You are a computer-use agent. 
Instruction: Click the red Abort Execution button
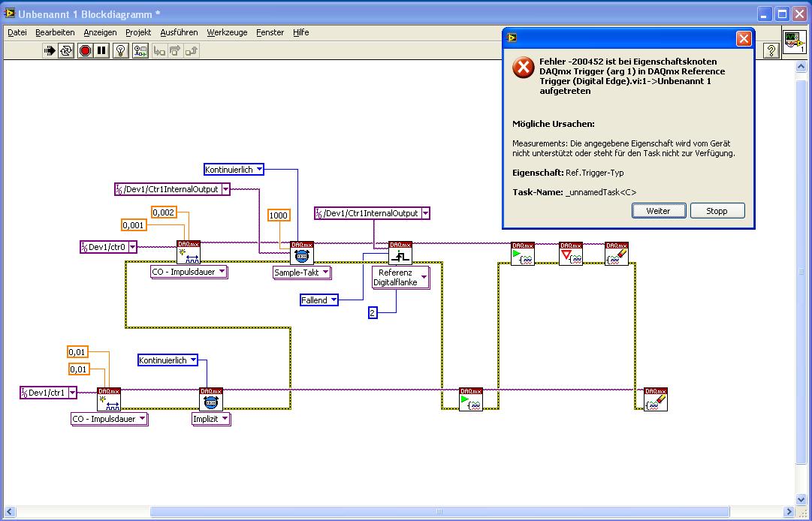(x=85, y=51)
